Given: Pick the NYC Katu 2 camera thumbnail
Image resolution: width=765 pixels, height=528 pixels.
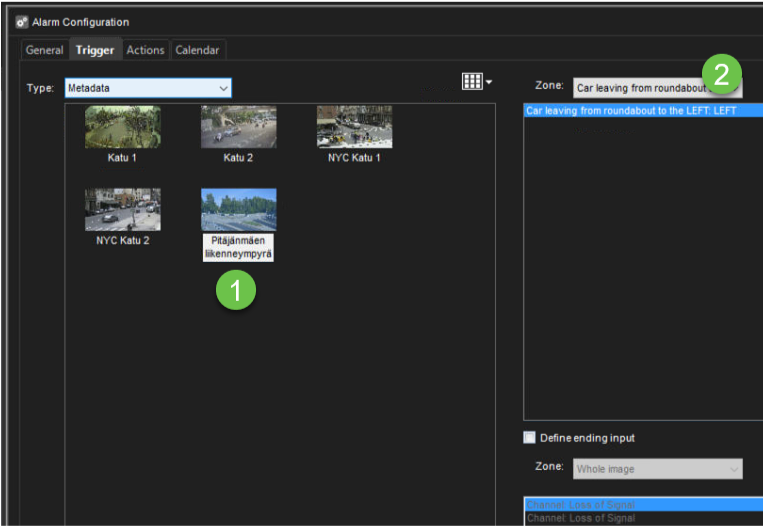Looking at the screenshot, I should (x=122, y=210).
